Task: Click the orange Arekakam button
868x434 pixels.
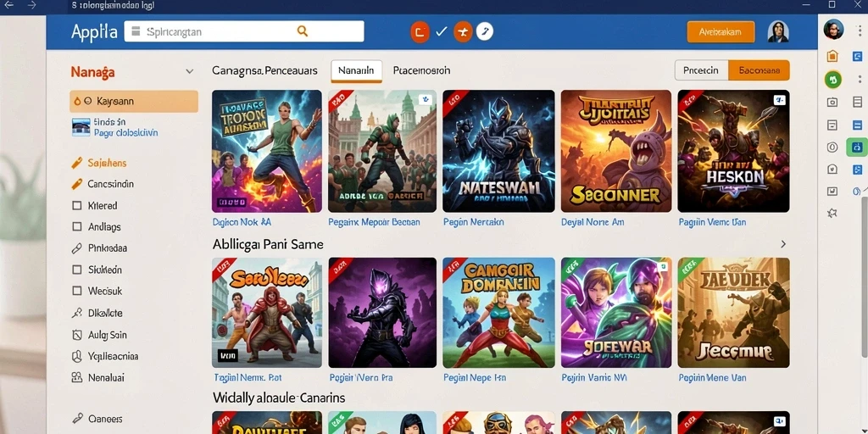Action: click(721, 32)
